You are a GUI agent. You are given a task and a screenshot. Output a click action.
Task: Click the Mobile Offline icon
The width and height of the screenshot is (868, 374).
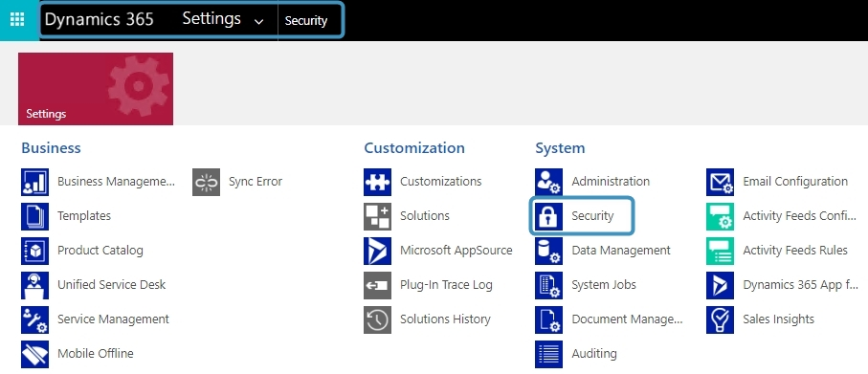coord(34,354)
